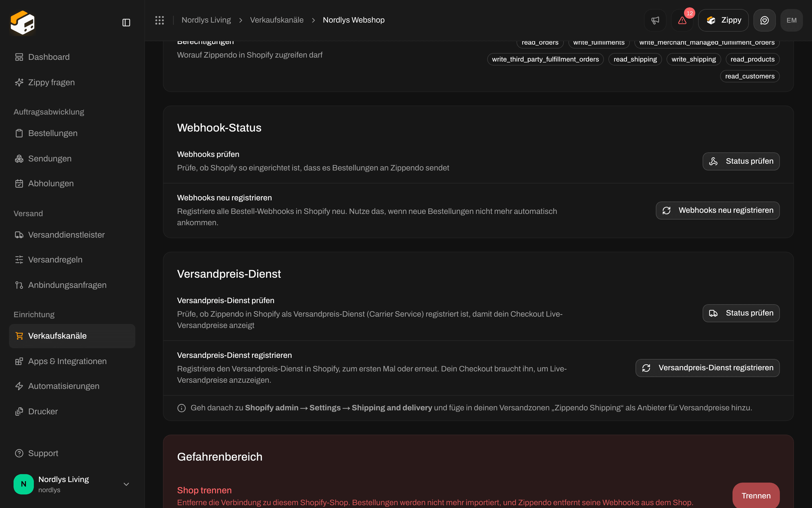
Task: Click the red Trennen button
Action: pos(756,496)
